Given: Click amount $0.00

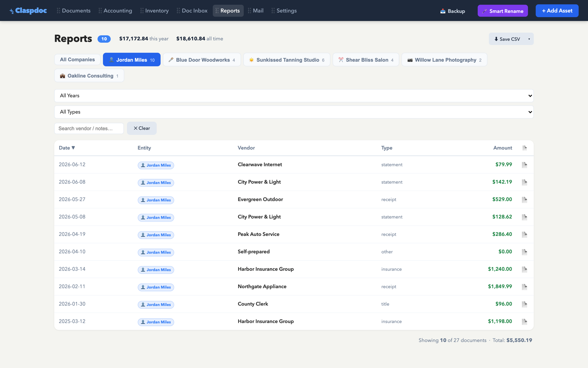Looking at the screenshot, I should (x=505, y=252).
